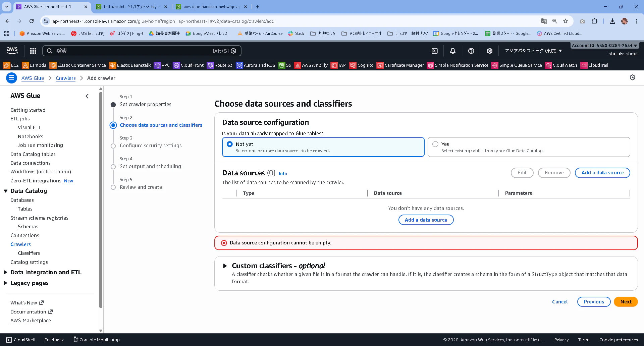Image resolution: width=644 pixels, height=346 pixels.
Task: Open Simple Queue Service shortcut
Action: 517,65
